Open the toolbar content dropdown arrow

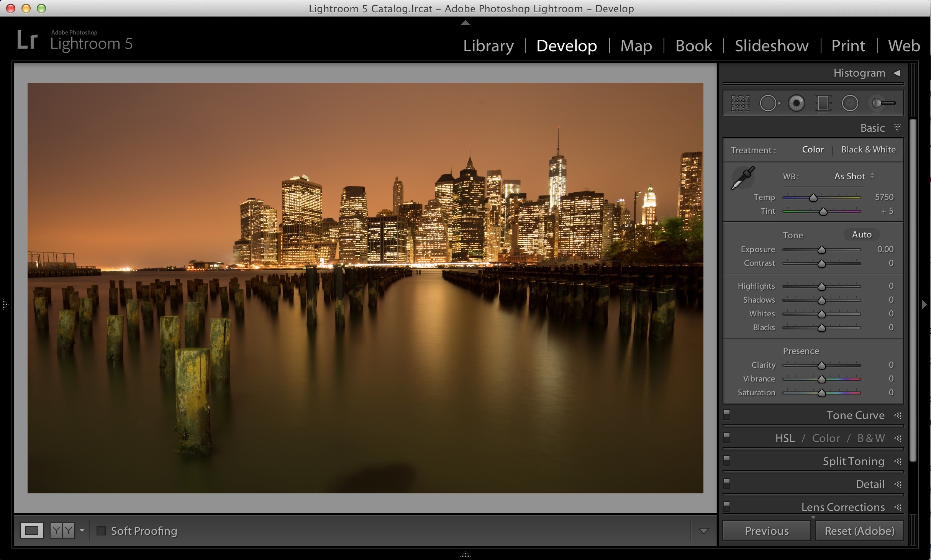[x=703, y=531]
